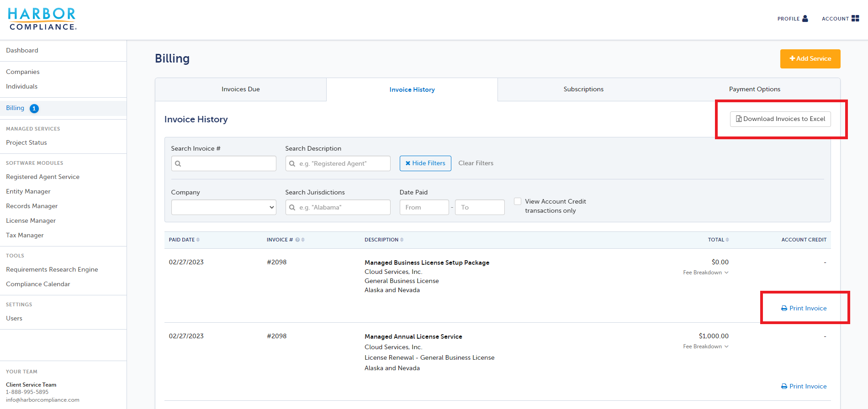Image resolution: width=868 pixels, height=409 pixels.
Task: Click the Harbor Compliance logo
Action: click(42, 19)
